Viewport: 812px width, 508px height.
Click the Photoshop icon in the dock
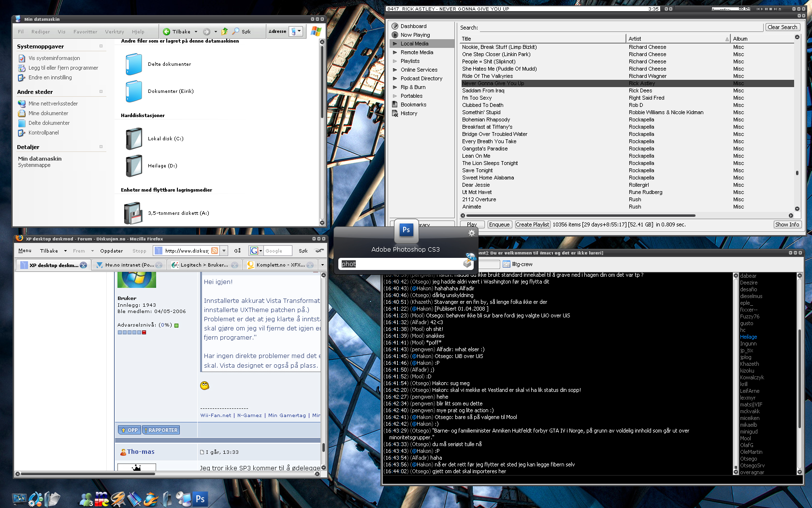pos(200,499)
